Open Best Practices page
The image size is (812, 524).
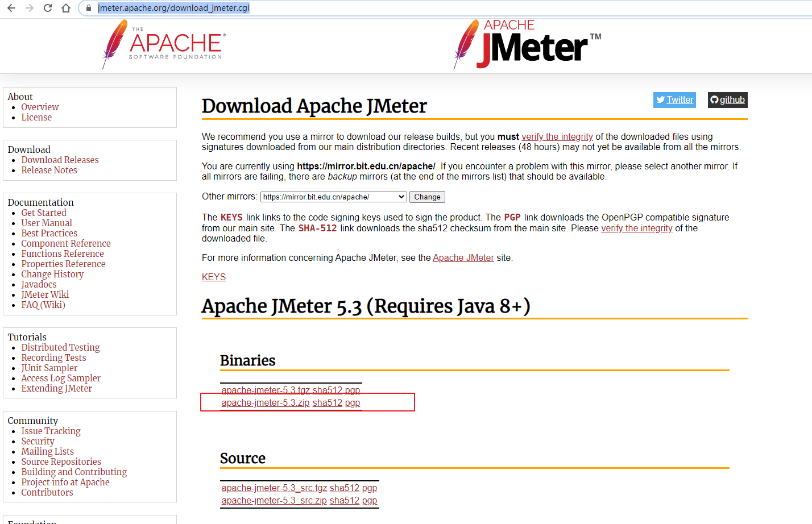(49, 233)
